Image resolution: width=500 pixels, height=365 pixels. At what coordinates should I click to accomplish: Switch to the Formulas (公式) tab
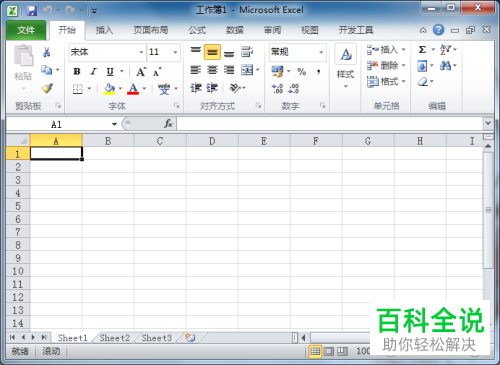197,30
